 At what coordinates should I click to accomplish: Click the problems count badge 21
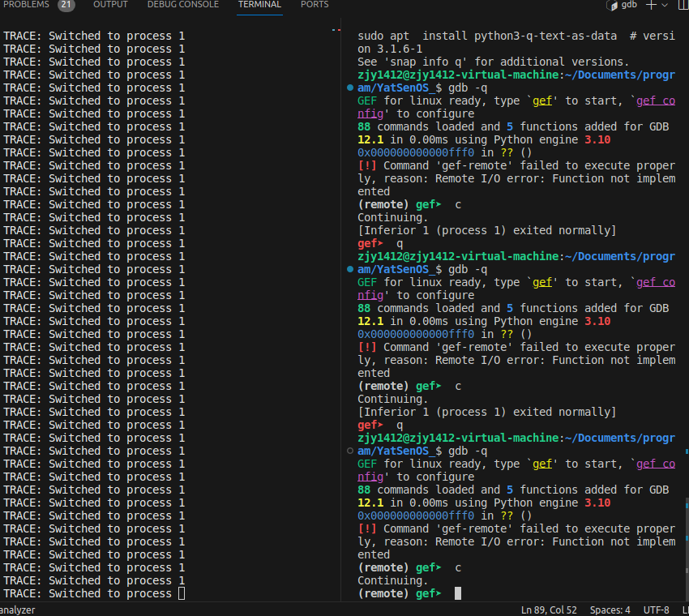pyautogui.click(x=66, y=5)
